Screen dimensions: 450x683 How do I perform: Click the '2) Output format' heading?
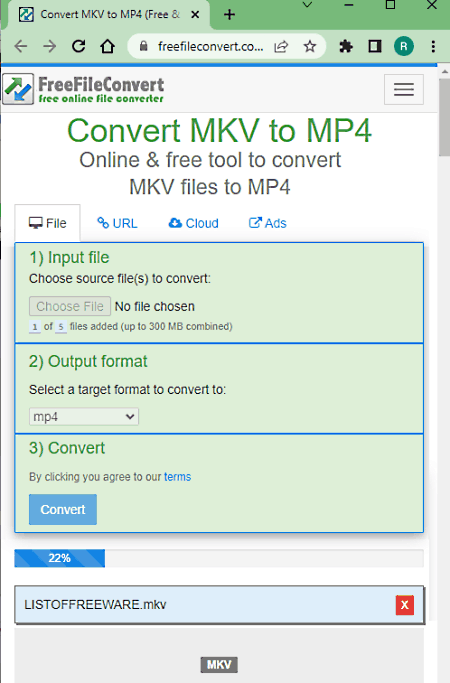(88, 362)
